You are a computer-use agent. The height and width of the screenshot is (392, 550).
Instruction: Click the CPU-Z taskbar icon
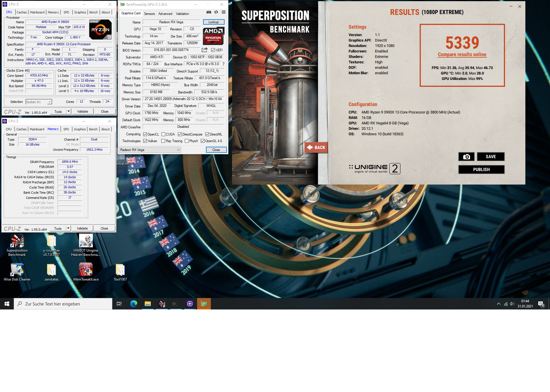[x=190, y=304]
